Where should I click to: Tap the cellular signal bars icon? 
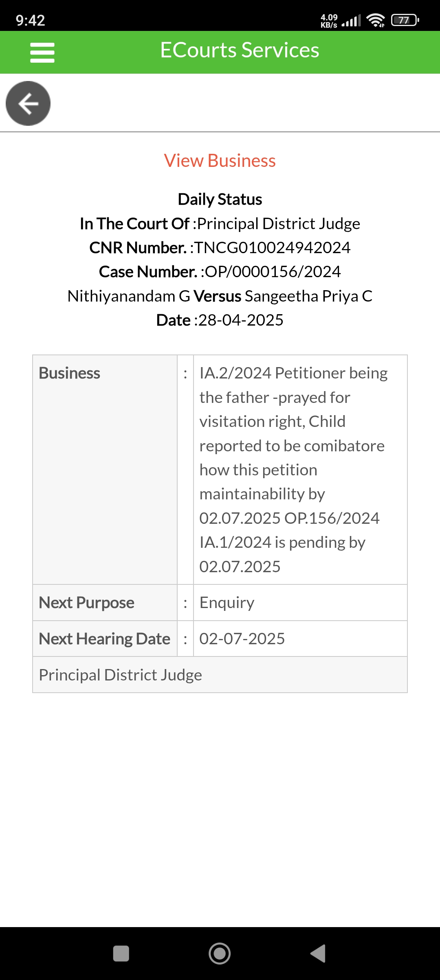point(351,20)
